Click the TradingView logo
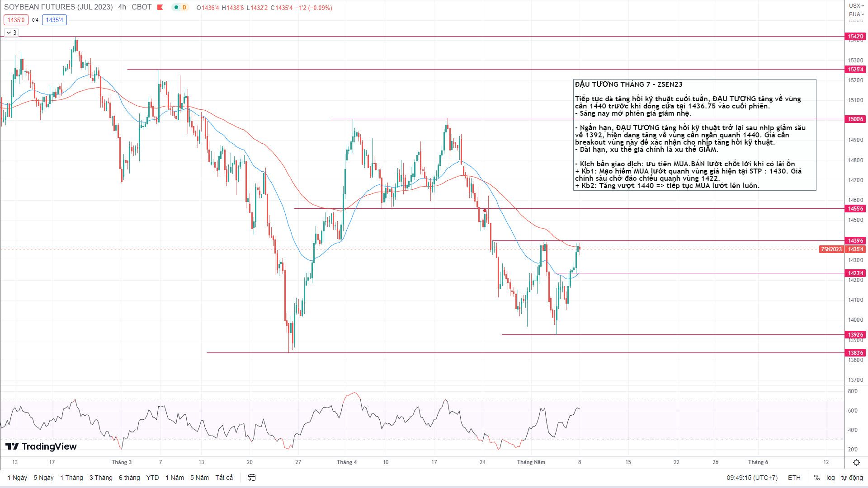 tap(41, 446)
